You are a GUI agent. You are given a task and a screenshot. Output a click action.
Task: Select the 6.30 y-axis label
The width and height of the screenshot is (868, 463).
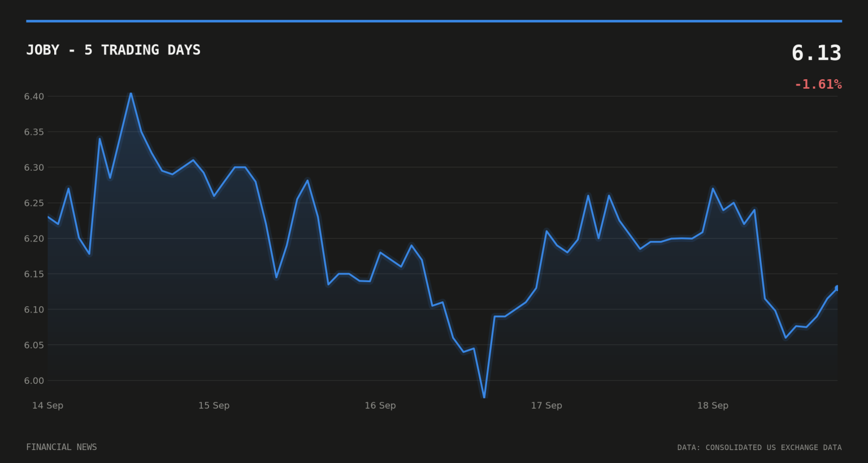coord(34,167)
